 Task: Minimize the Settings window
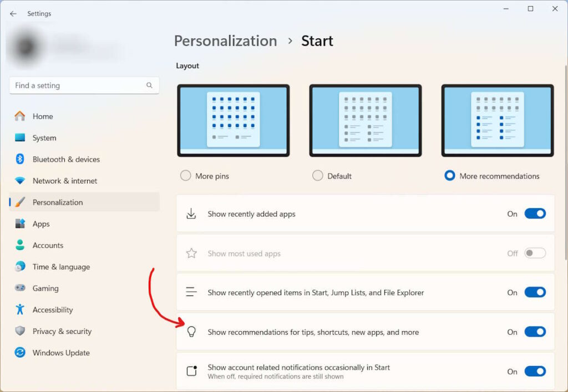click(x=506, y=9)
